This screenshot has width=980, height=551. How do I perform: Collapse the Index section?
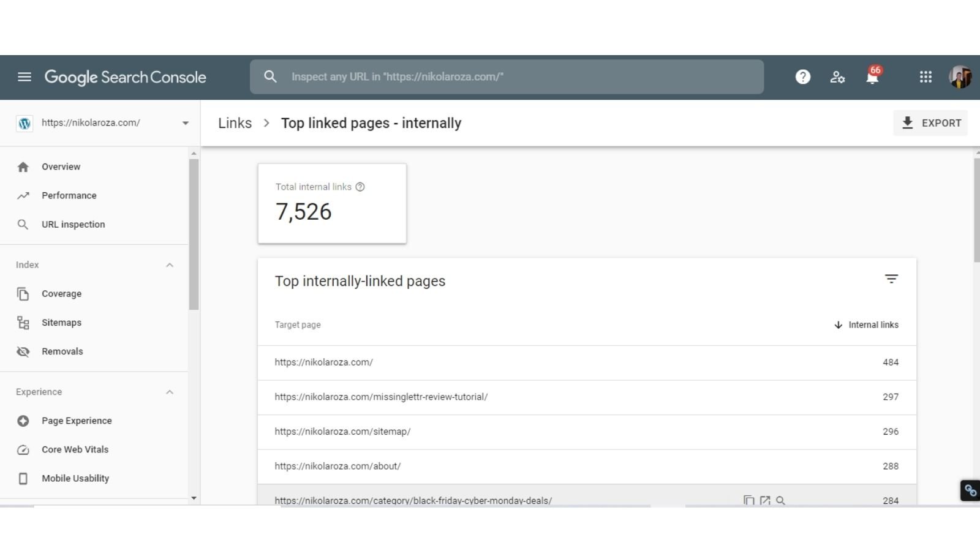pyautogui.click(x=170, y=265)
